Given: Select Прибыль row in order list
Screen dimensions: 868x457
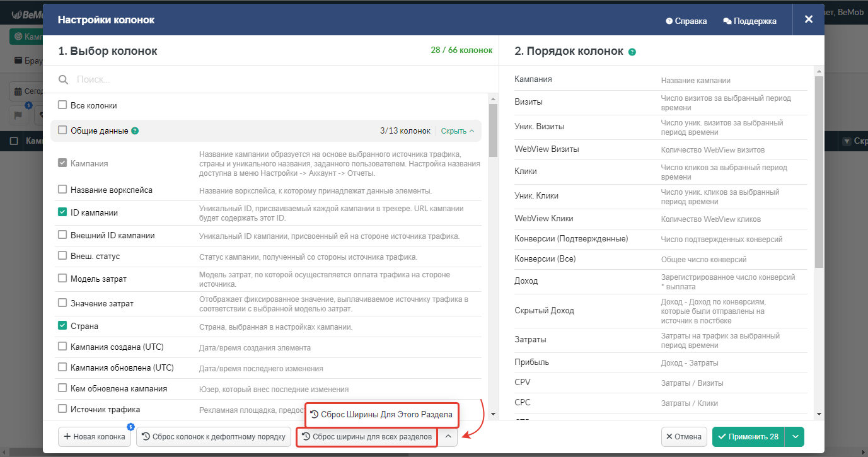Looking at the screenshot, I should 661,362.
